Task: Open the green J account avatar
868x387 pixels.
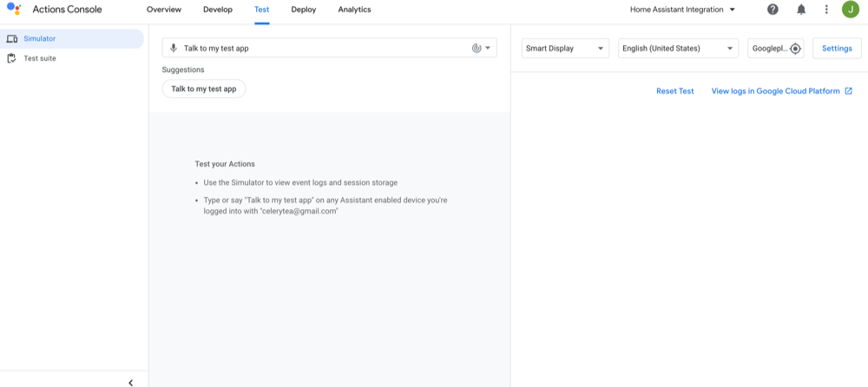Action: tap(851, 10)
